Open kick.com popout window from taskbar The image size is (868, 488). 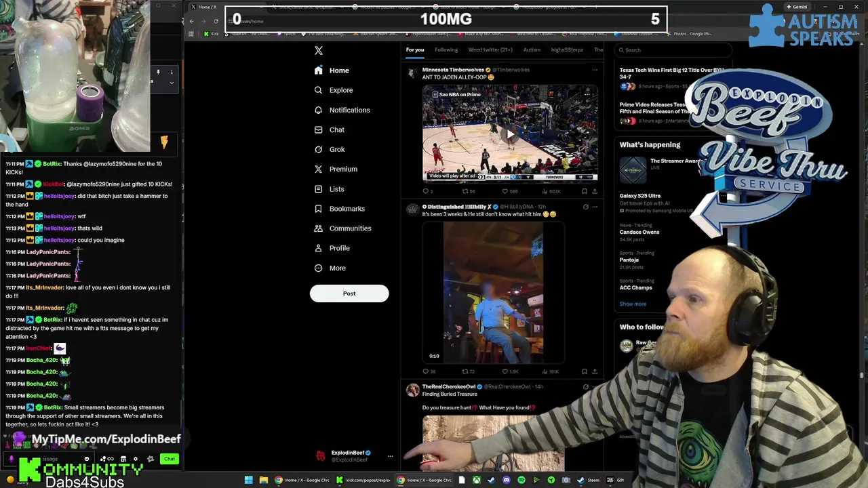(364, 480)
